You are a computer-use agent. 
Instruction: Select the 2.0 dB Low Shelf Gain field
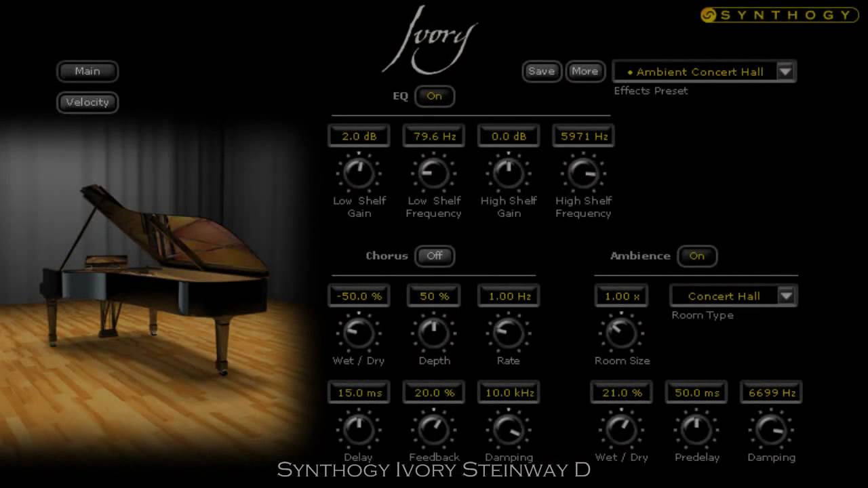[x=359, y=136]
